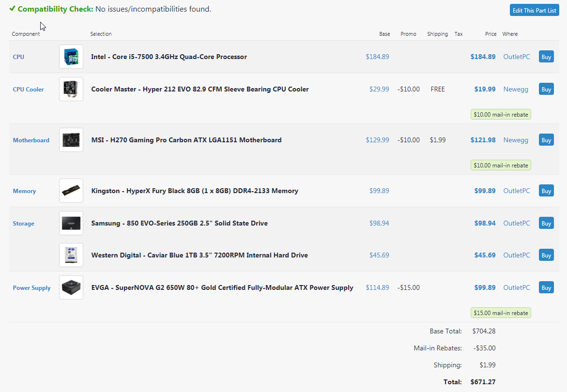Open the Storage category link
This screenshot has width=567, height=392.
tap(24, 224)
